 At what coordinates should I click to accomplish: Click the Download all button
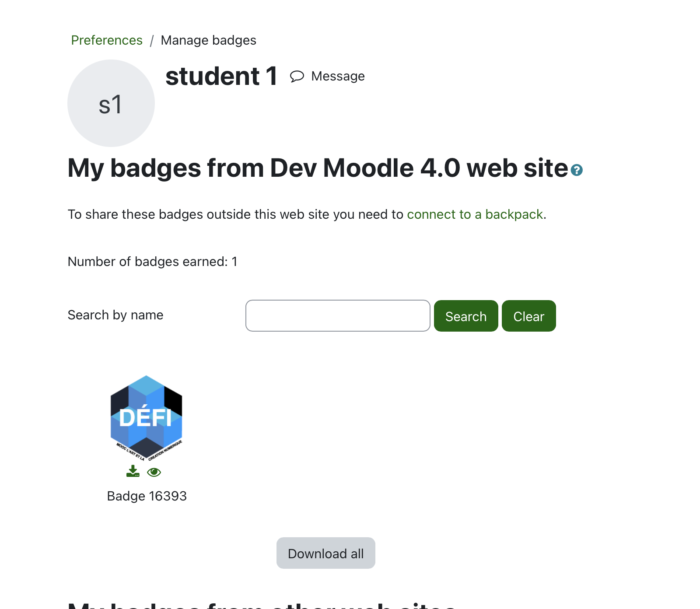coord(326,553)
